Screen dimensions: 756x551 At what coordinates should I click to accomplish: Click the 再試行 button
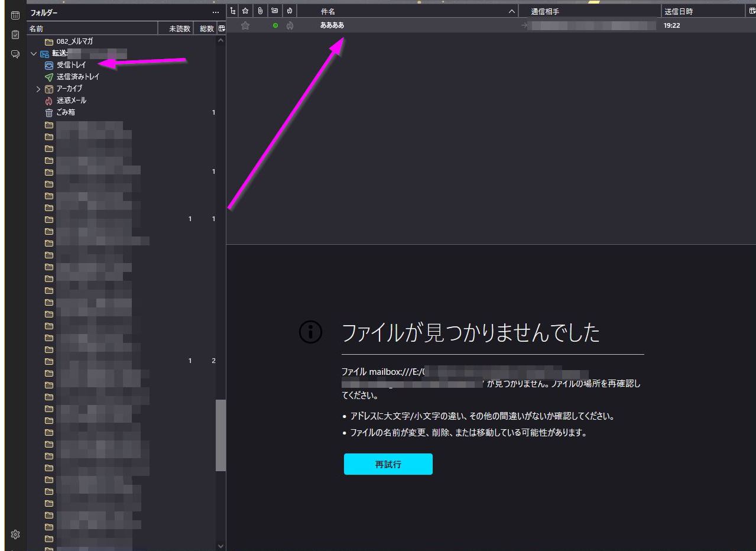pos(388,464)
